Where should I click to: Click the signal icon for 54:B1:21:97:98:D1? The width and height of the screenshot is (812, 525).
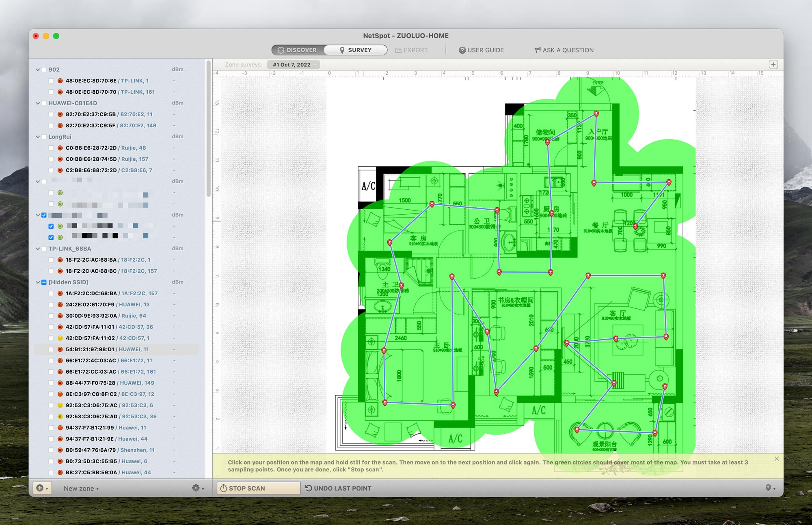(60, 349)
